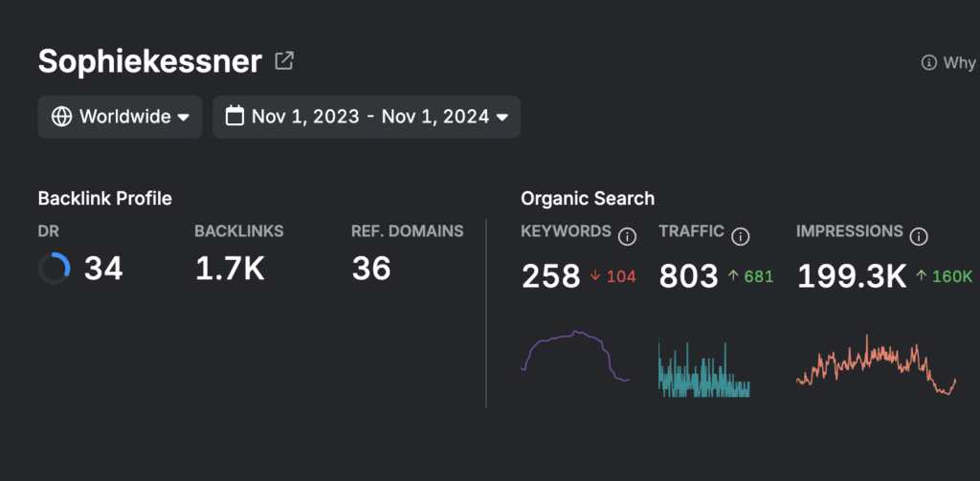The image size is (980, 481).
Task: Click the Ref. Domains value 36
Action: click(371, 270)
